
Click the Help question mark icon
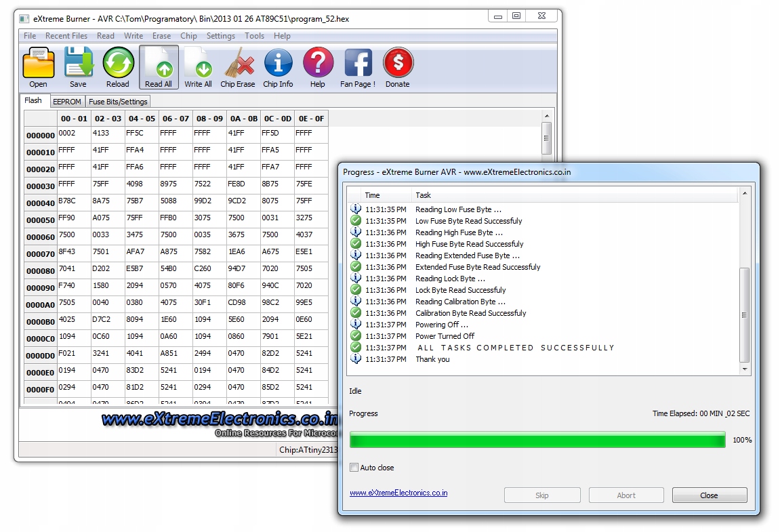coord(318,65)
